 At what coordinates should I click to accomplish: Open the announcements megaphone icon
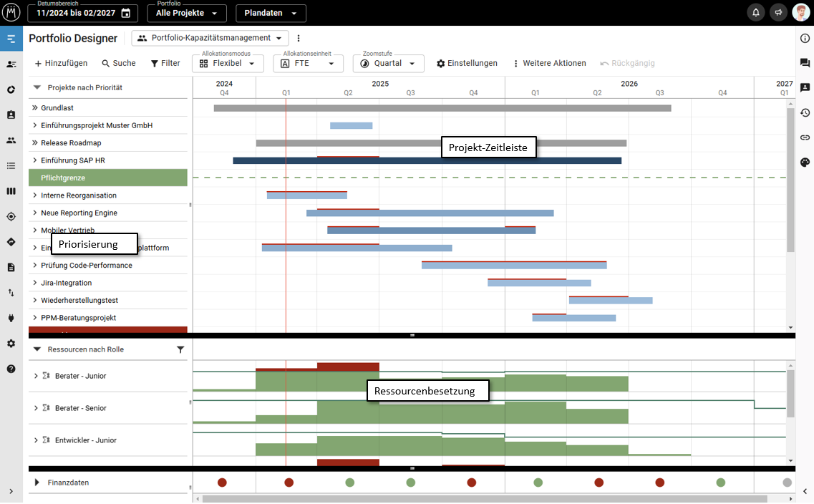[x=778, y=12]
